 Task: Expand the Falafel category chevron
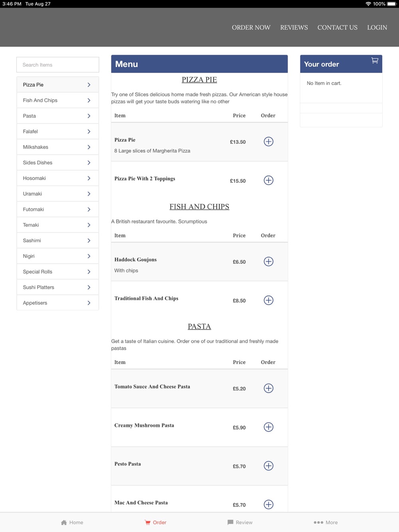coord(89,132)
